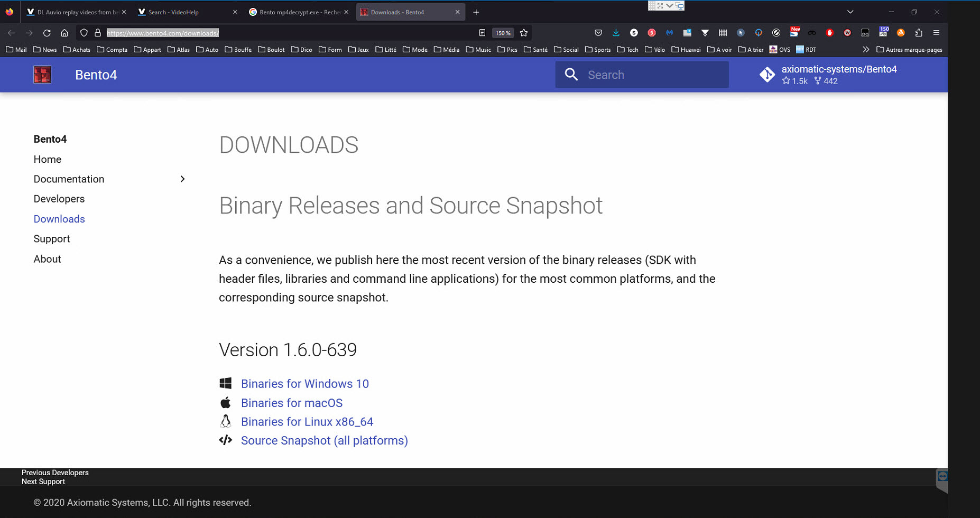Expand the Documentation section chevron

(182, 179)
